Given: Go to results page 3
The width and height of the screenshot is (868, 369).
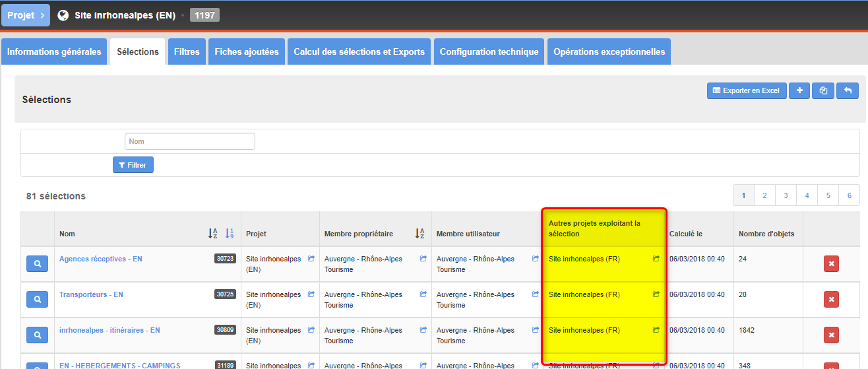Looking at the screenshot, I should tap(786, 195).
